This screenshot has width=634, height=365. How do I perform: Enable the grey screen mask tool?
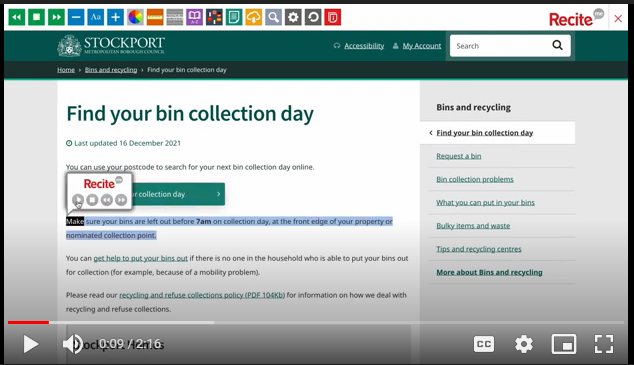[x=175, y=17]
